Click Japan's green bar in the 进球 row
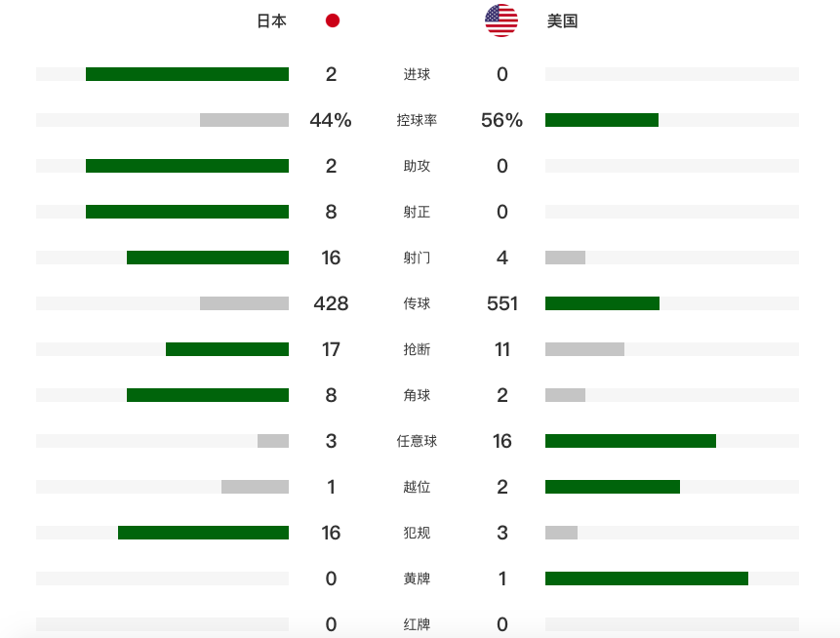This screenshot has width=840, height=638. (187, 74)
